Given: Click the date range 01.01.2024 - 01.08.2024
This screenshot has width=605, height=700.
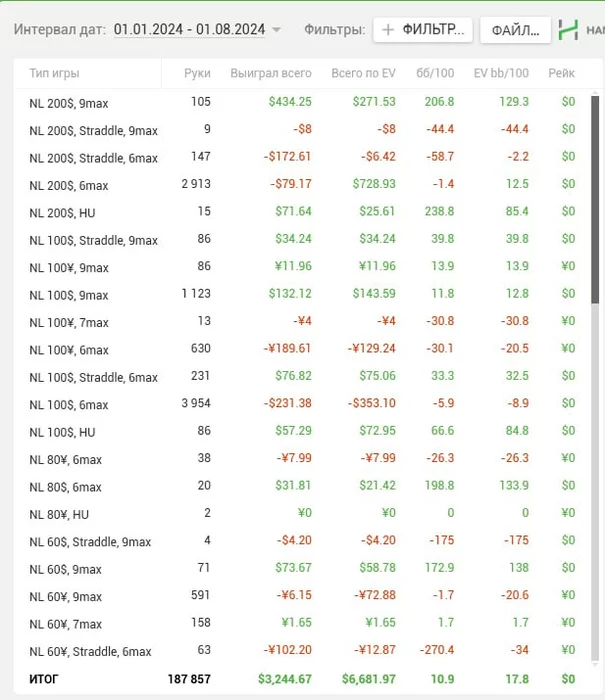Looking at the screenshot, I should pos(189,30).
